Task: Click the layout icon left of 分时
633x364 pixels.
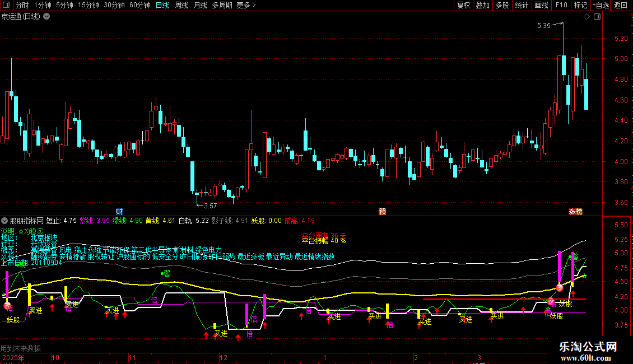Action: pyautogui.click(x=6, y=6)
